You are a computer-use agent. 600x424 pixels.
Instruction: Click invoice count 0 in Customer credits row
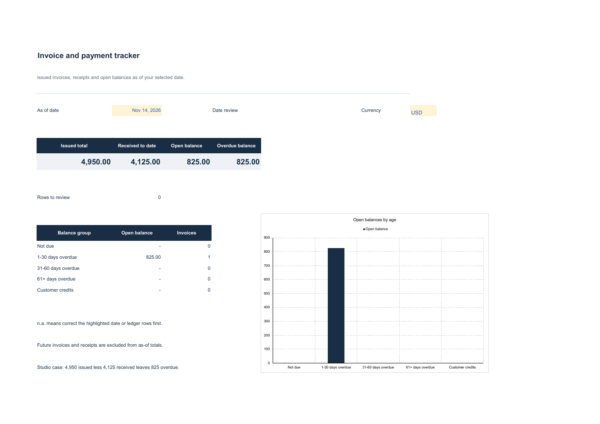coord(209,290)
